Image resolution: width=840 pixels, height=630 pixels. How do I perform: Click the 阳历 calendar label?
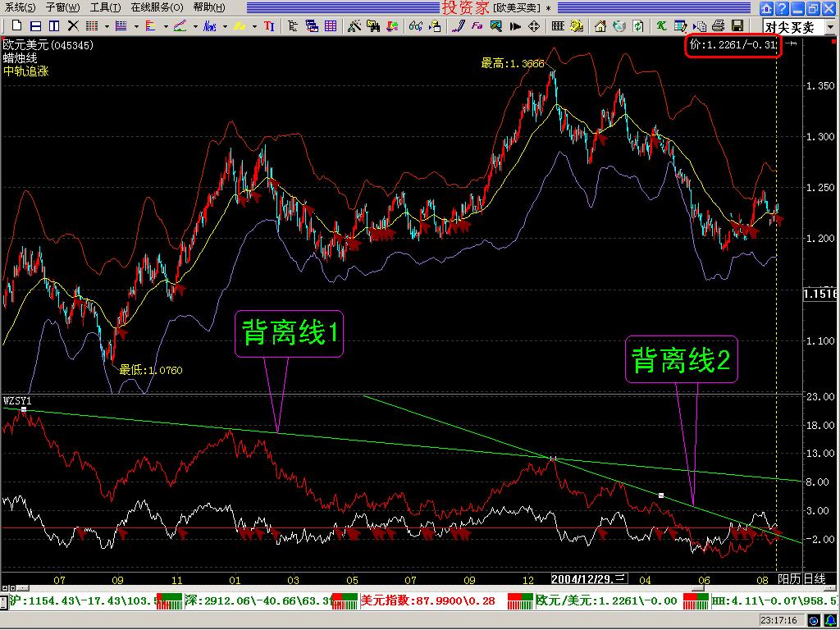point(790,578)
